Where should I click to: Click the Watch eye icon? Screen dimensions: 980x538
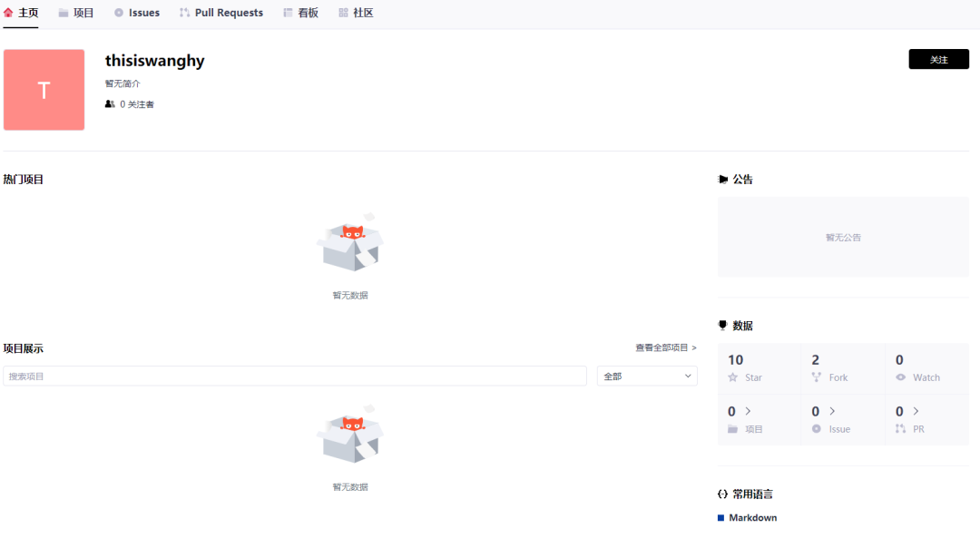pos(901,377)
